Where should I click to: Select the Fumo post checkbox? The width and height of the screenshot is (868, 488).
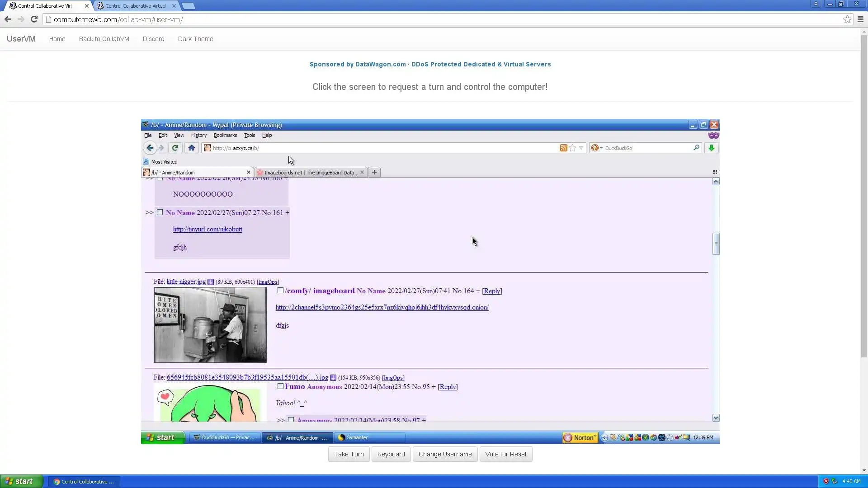(280, 386)
